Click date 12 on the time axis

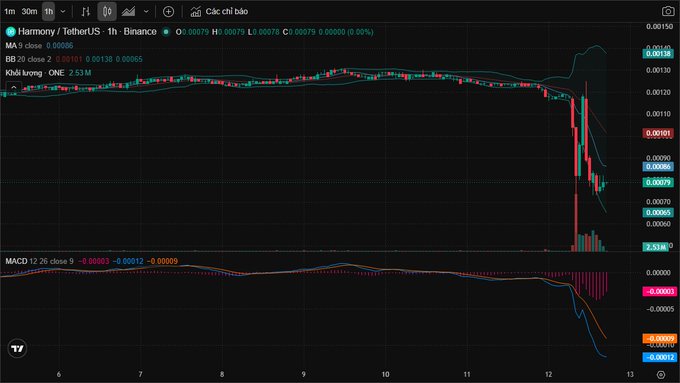tap(549, 374)
